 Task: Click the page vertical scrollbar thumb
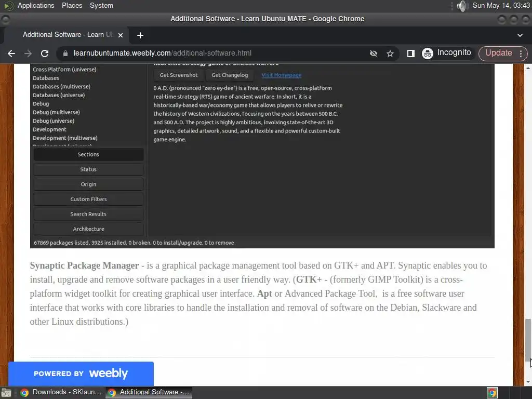coord(528,340)
